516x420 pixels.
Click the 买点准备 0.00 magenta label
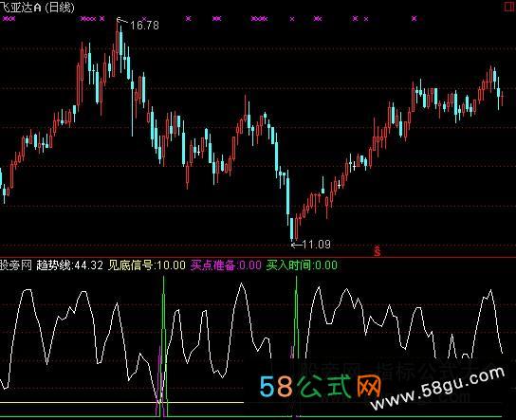[226, 265]
